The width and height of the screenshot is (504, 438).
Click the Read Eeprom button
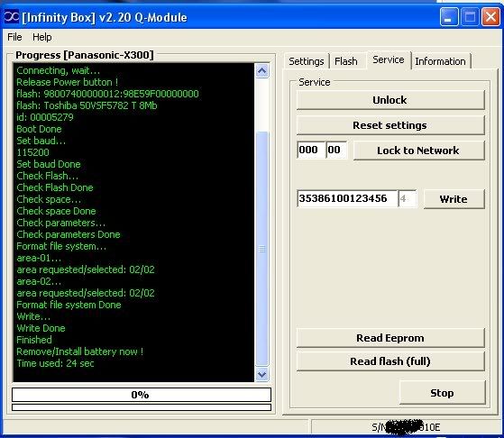point(390,338)
